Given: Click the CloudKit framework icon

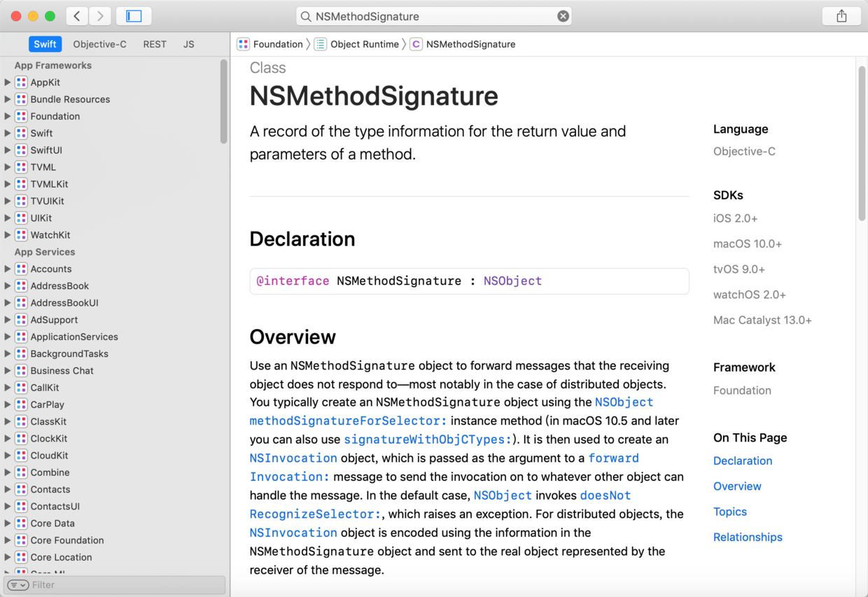Looking at the screenshot, I should point(21,456).
